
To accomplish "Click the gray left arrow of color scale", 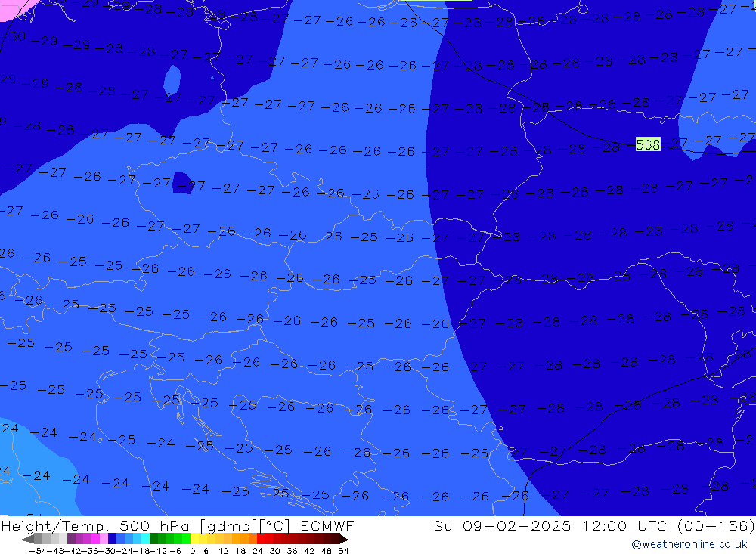I will click(27, 539).
